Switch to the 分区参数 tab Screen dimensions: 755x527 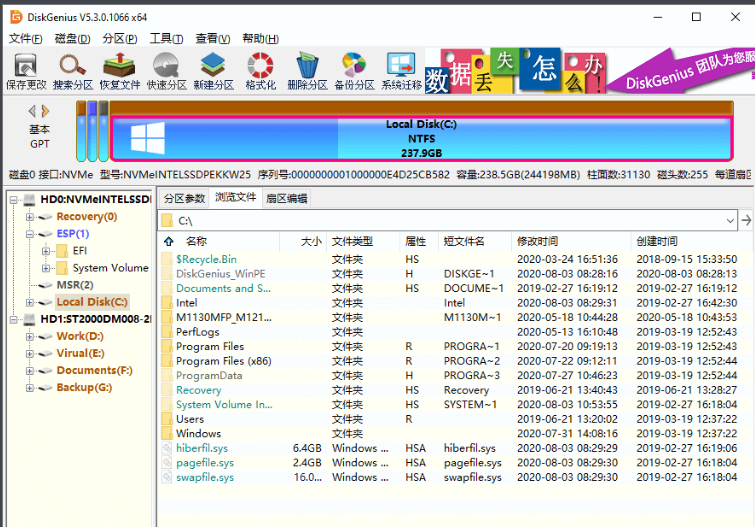(184, 198)
